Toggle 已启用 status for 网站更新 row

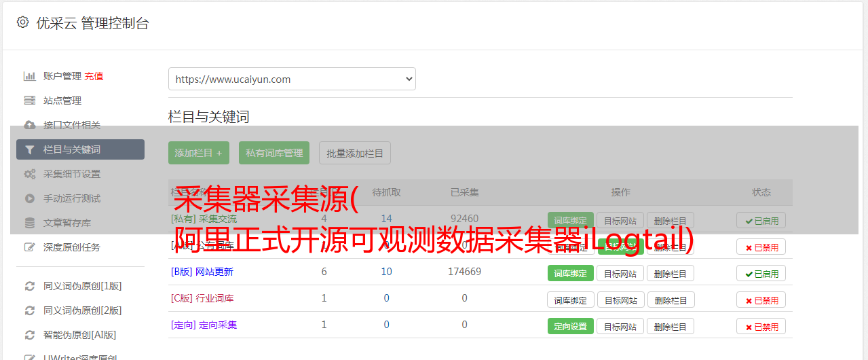pos(761,274)
